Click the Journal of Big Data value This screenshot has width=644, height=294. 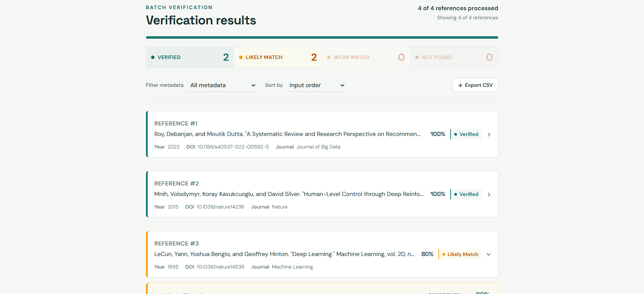click(x=318, y=147)
